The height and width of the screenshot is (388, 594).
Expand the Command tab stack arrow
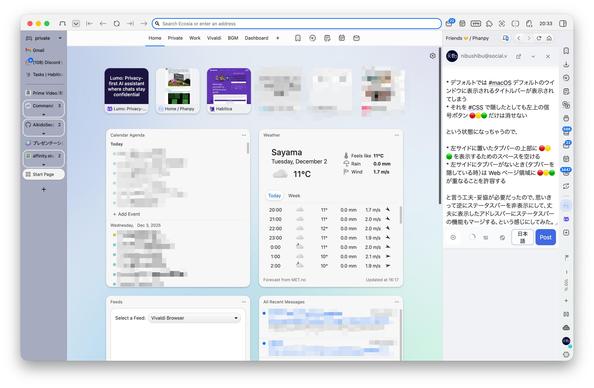44,114
